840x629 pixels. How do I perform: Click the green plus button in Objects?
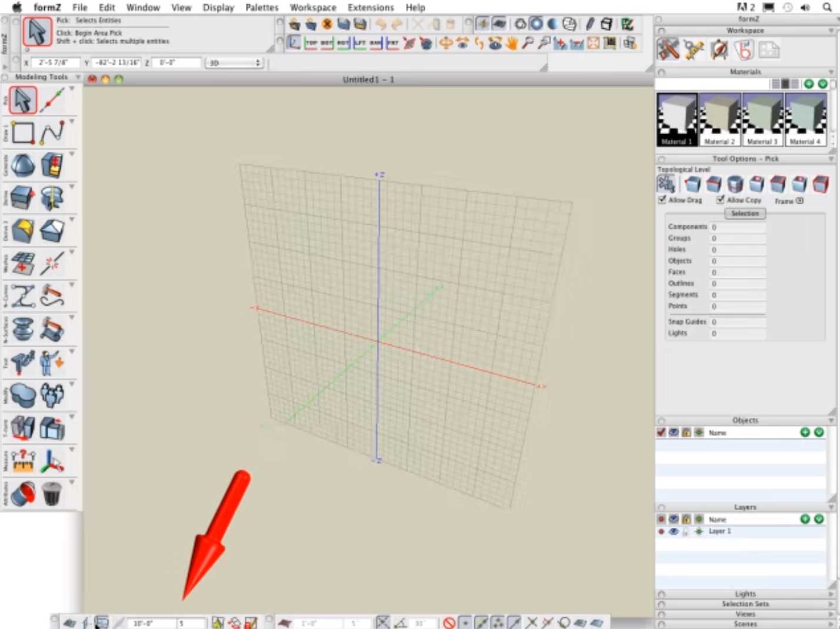click(x=805, y=432)
